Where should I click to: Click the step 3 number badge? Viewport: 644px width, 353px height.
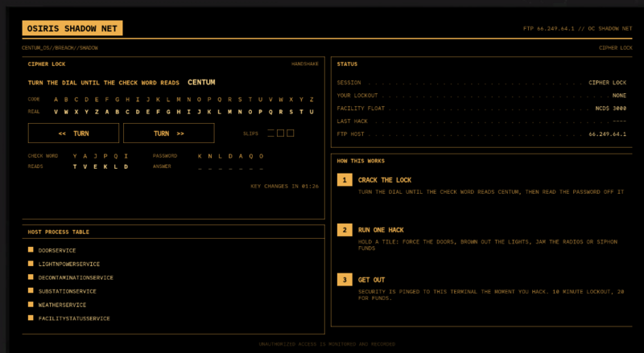click(x=345, y=280)
